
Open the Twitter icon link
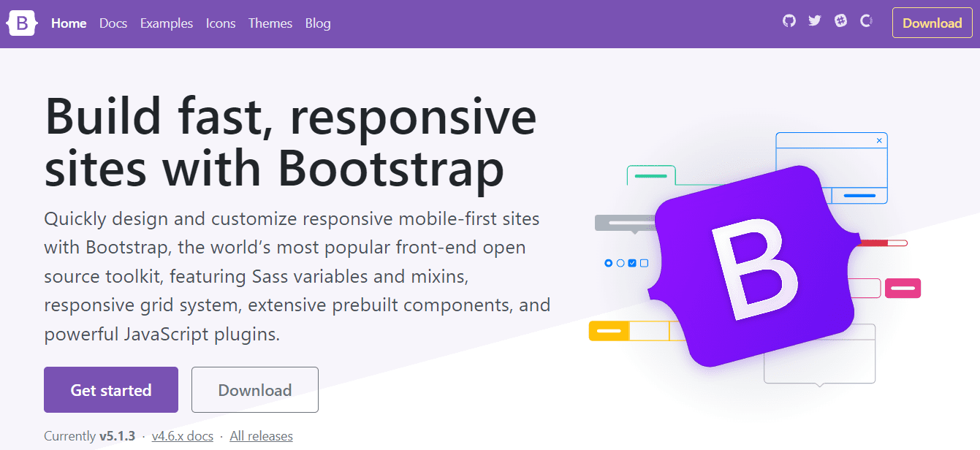pos(815,21)
